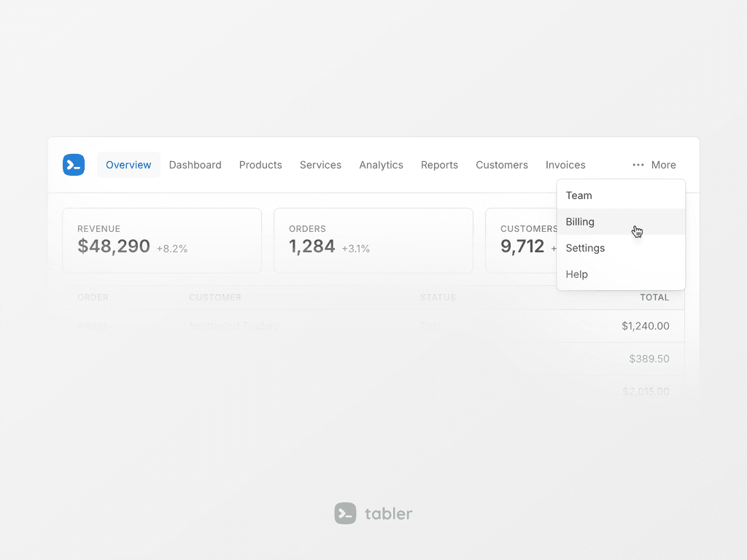This screenshot has width=747, height=560.
Task: Select Billing in the dropdown menu
Action: 621,222
